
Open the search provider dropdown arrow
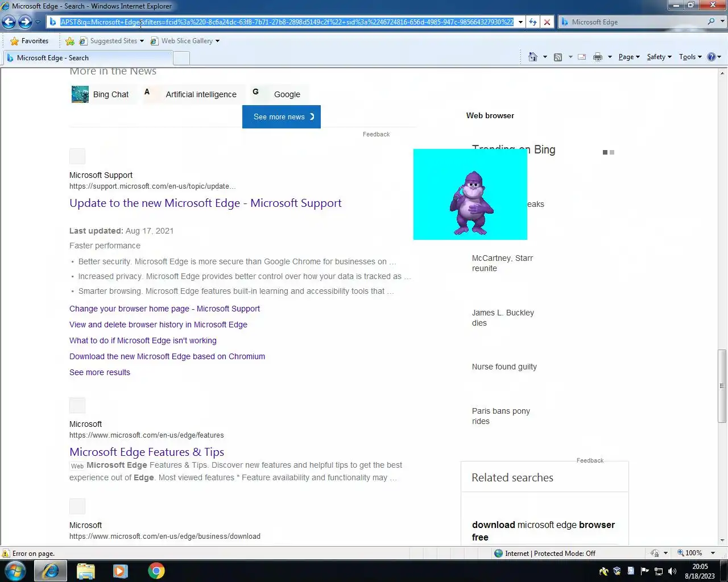(723, 22)
